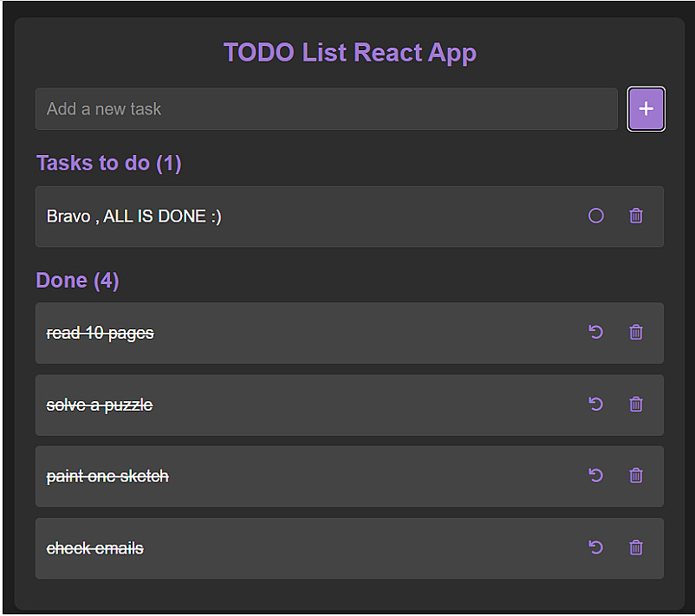Click the 'check emails' task text

(x=94, y=548)
